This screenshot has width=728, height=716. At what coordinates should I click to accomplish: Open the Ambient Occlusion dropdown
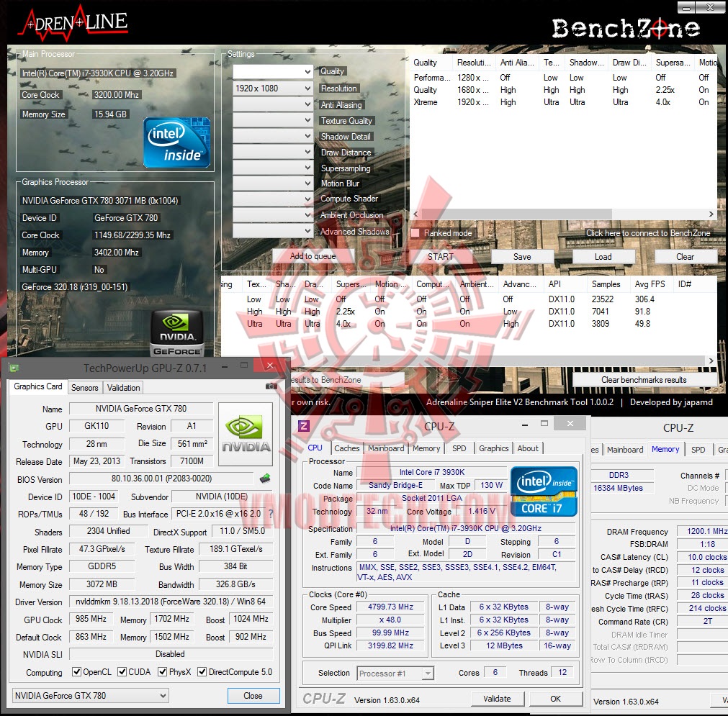pos(273,215)
